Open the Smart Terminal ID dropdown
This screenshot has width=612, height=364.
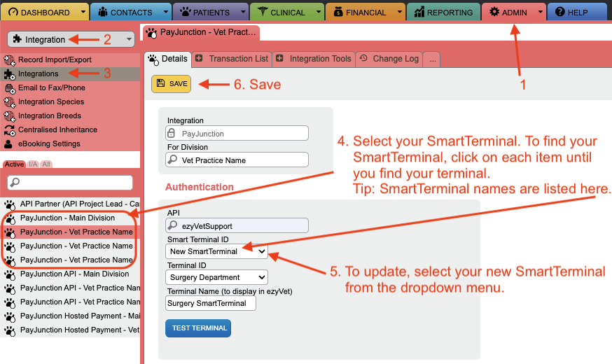coord(216,251)
